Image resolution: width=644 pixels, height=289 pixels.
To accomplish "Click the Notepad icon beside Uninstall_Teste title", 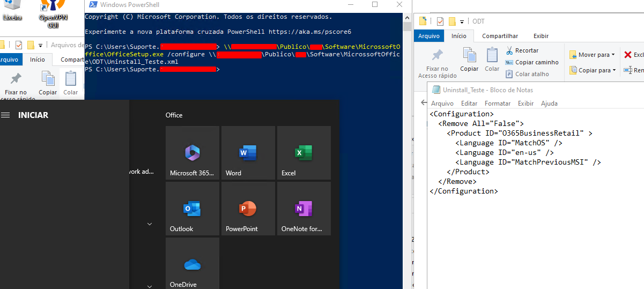I will pos(437,90).
